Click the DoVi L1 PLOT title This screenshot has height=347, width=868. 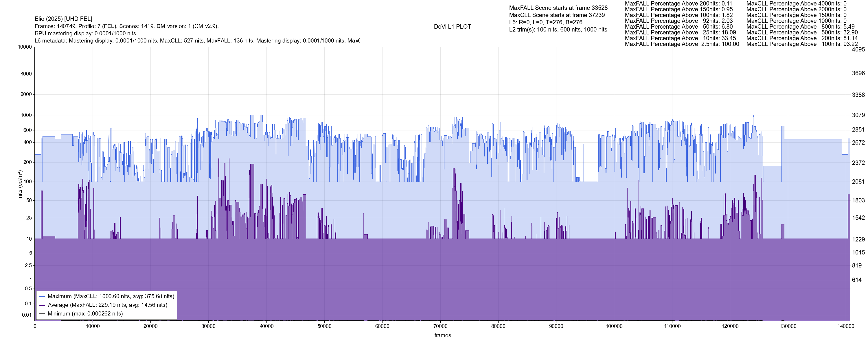click(x=452, y=27)
